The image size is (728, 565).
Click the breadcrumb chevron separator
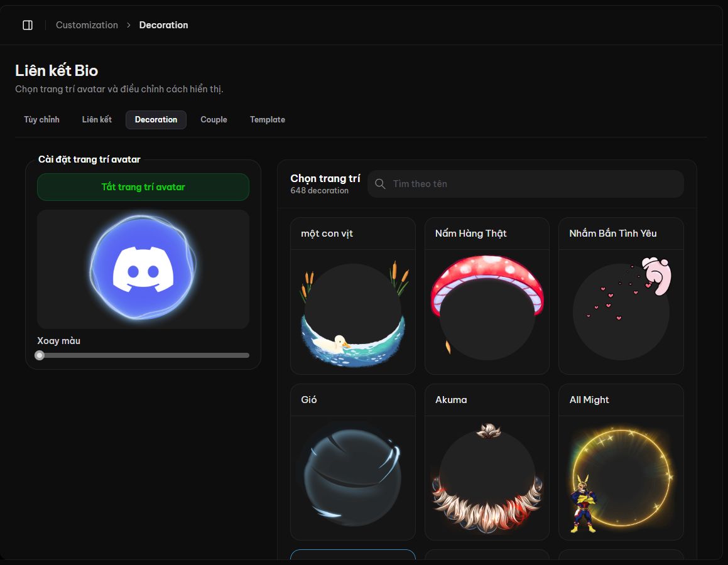[129, 25]
